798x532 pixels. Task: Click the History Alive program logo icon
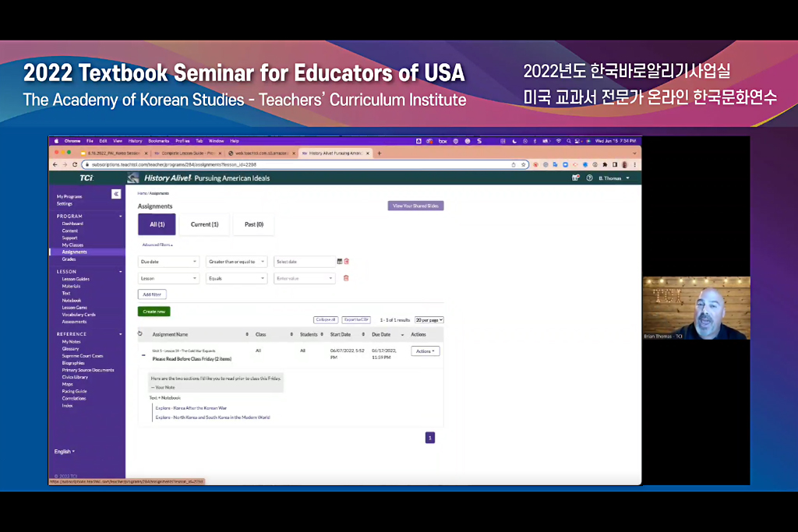click(x=133, y=178)
